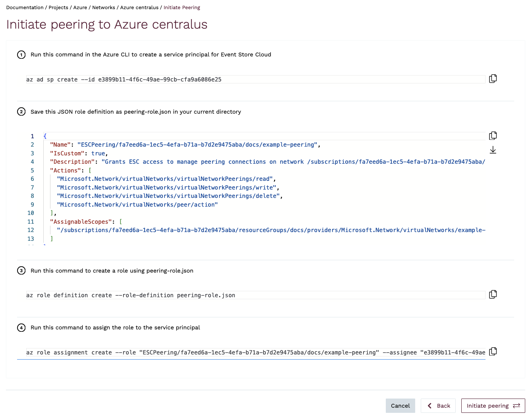Click inside the az ad sp create command field
The height and width of the screenshot is (420, 532).
pos(254,79)
